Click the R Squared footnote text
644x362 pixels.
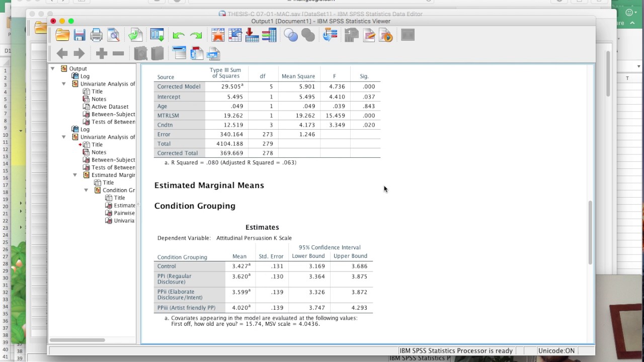[x=230, y=162]
